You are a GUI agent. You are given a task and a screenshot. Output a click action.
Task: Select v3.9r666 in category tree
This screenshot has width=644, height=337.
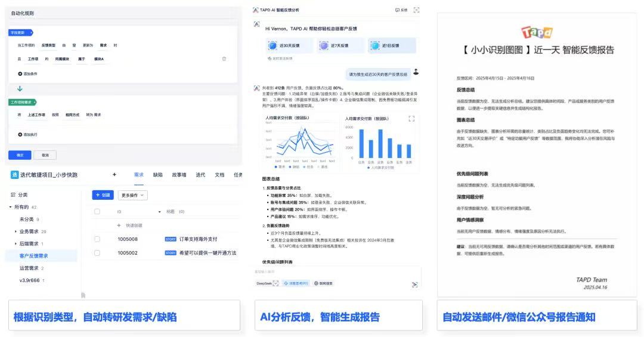(30, 280)
